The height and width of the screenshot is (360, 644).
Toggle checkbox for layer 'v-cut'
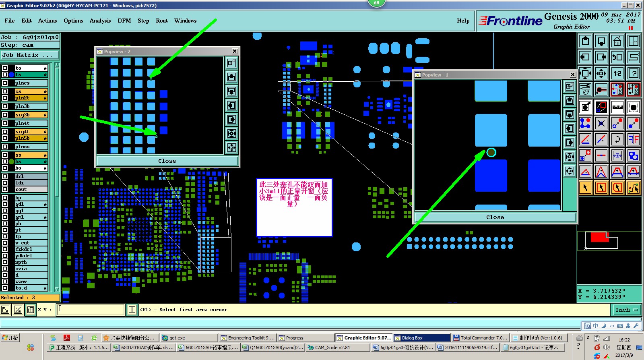[5, 243]
